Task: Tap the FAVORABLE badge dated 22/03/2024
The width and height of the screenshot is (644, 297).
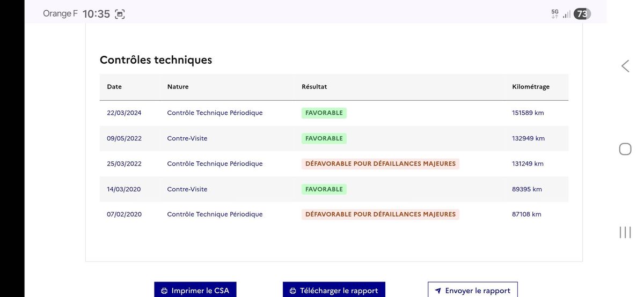Action: coord(324,113)
